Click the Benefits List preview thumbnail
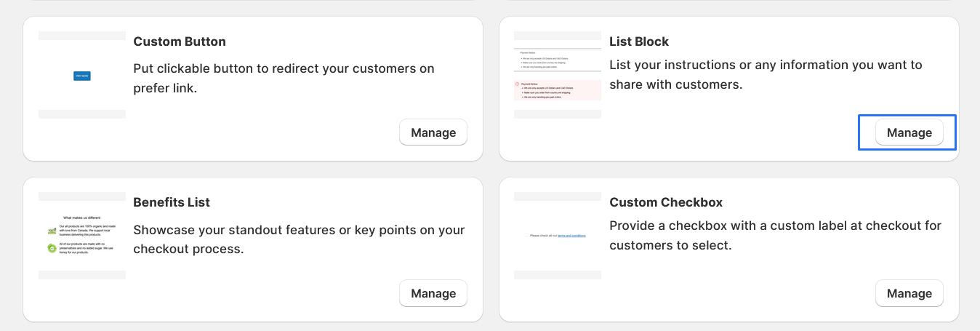The image size is (980, 331). click(x=82, y=236)
